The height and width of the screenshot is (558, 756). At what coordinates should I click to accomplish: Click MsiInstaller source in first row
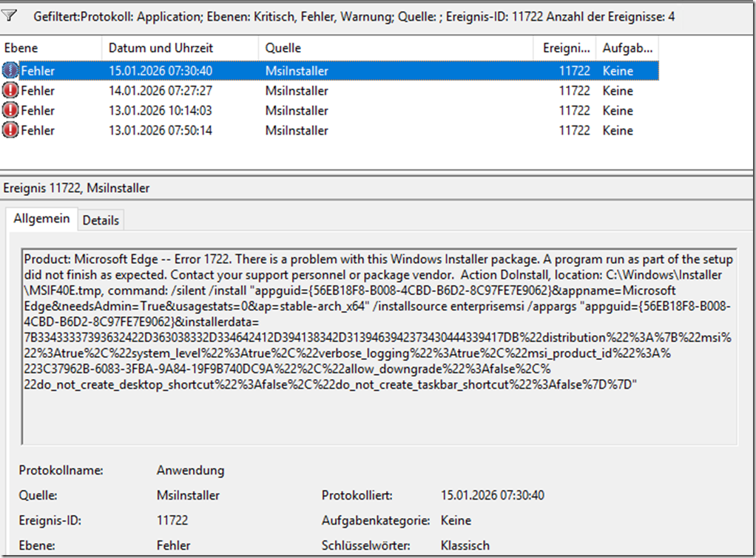point(296,71)
